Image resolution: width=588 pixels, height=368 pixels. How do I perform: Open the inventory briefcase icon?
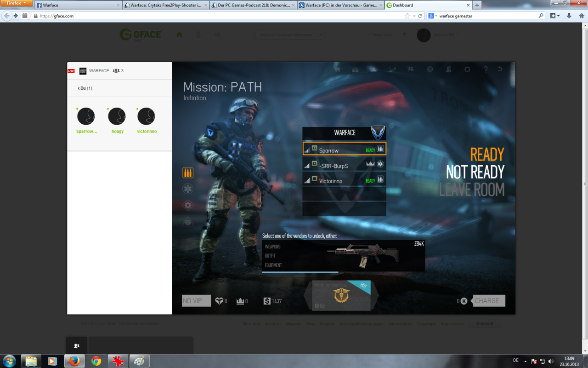[x=356, y=70]
